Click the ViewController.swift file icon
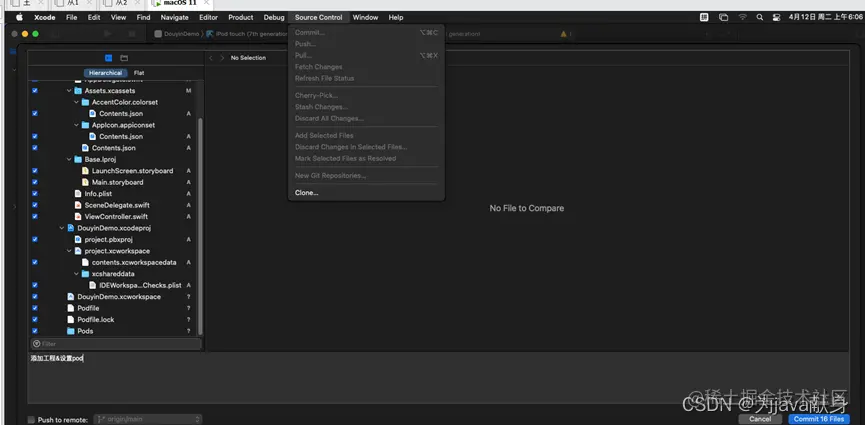 coord(78,216)
